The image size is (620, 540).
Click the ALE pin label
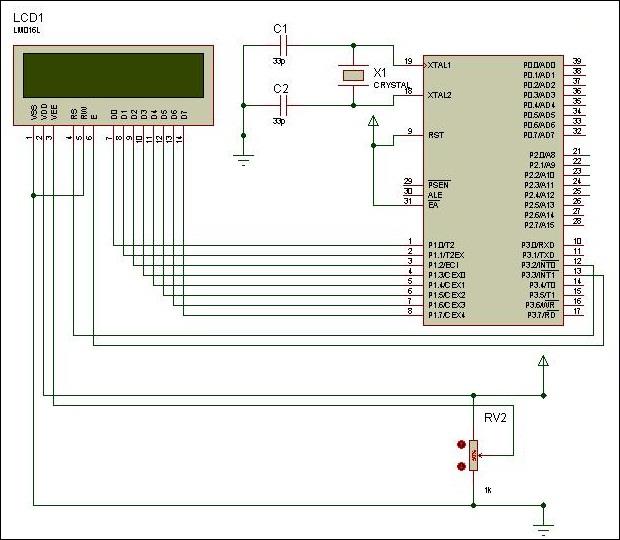pos(435,195)
